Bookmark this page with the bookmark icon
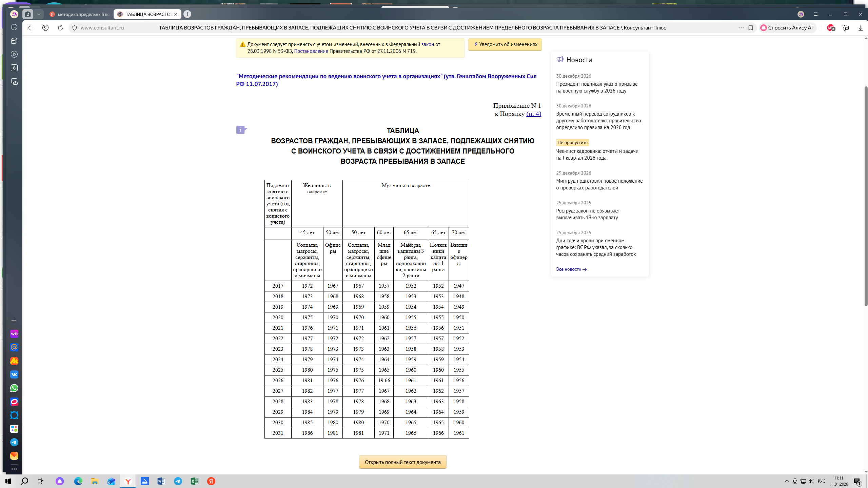 751,28
